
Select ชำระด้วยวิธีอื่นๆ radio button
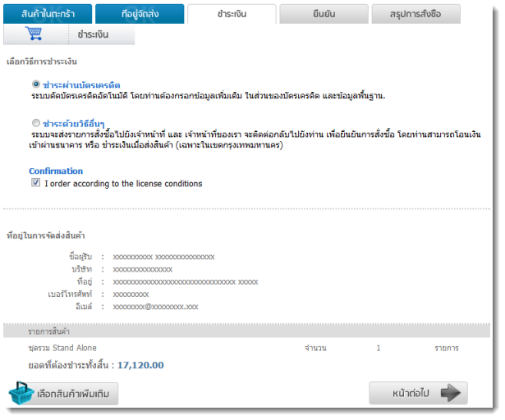click(x=35, y=122)
